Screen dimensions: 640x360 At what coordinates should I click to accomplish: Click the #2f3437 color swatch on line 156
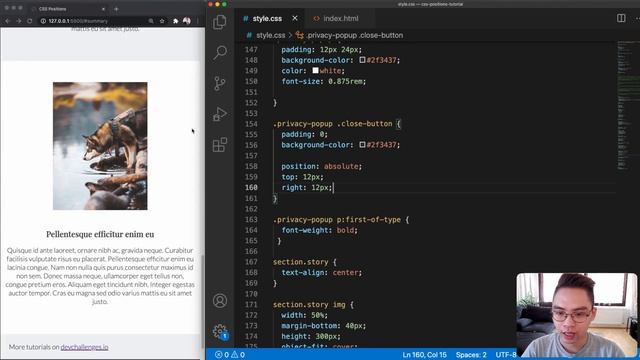[362, 145]
